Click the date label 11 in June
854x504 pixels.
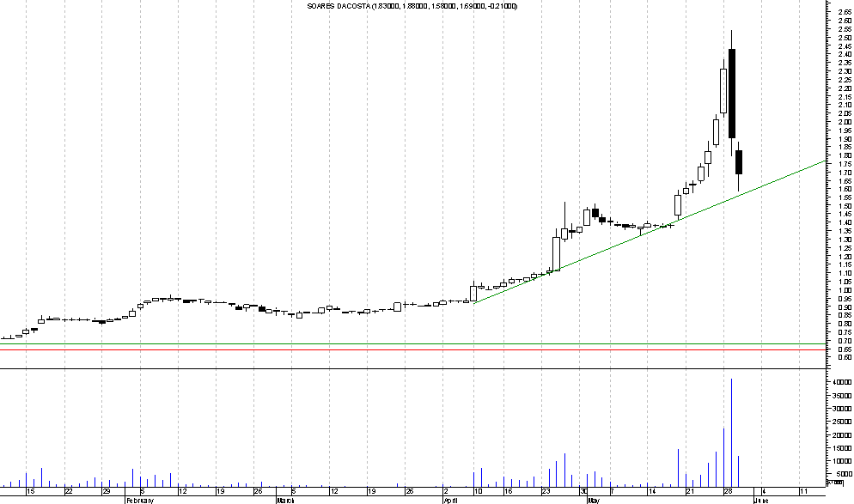[x=804, y=491]
